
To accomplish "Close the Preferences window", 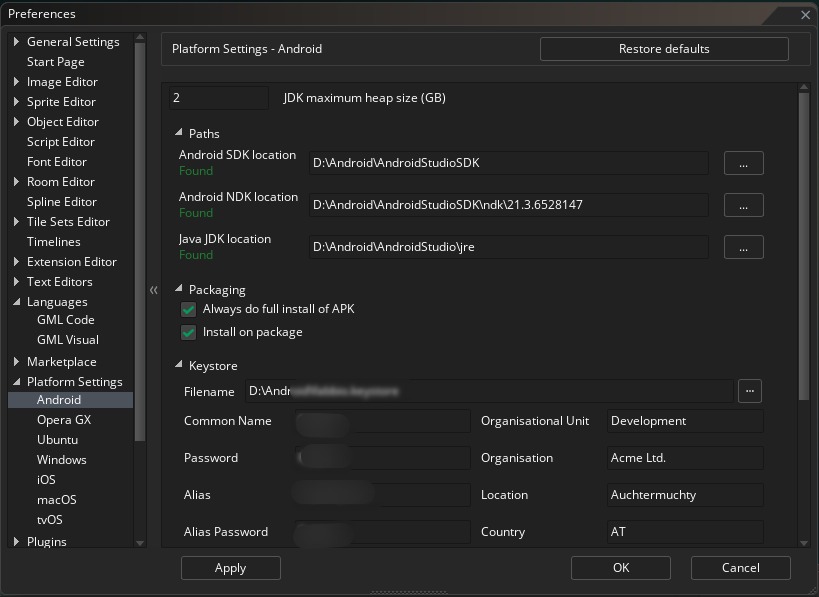I will [806, 14].
